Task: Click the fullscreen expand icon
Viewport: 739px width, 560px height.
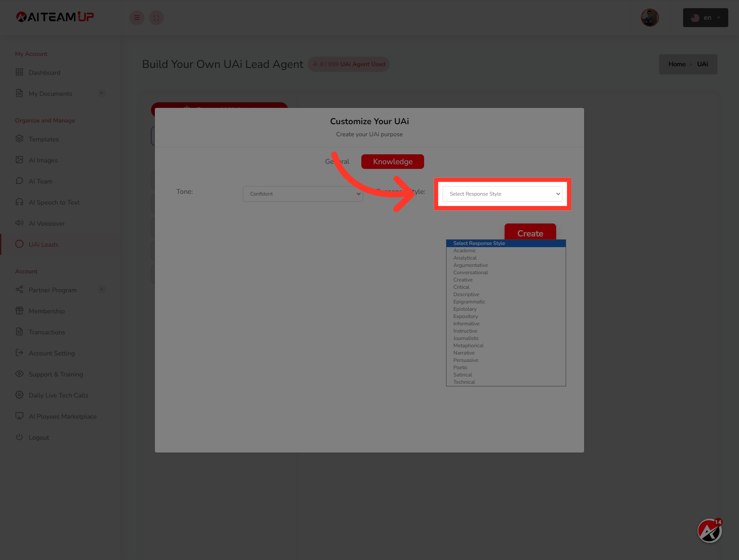Action: point(156,18)
